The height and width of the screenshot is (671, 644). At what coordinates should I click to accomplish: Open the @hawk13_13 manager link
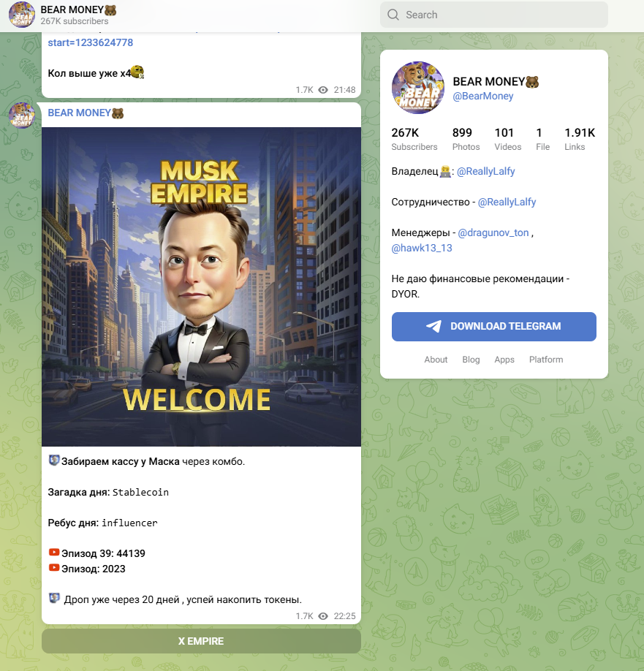[x=422, y=249]
